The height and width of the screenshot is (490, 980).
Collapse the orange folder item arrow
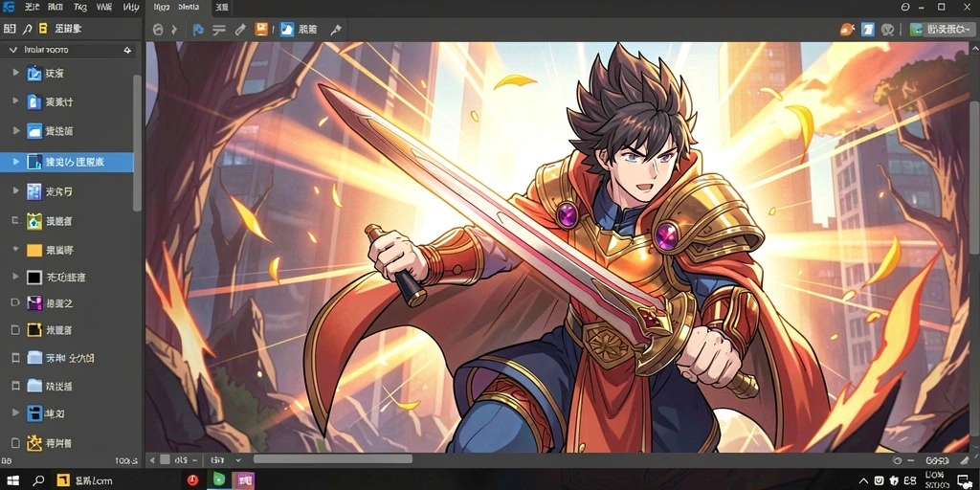coord(15,250)
